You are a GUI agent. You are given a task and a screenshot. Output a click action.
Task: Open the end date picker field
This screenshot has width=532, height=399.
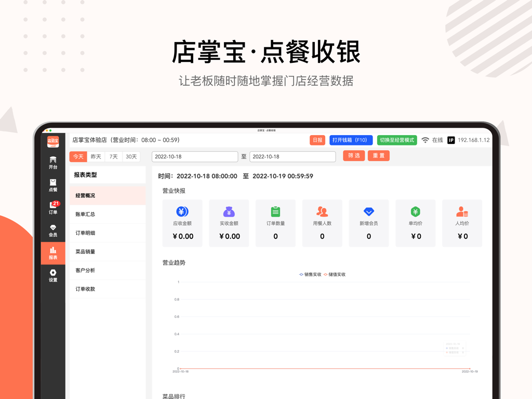pos(292,156)
